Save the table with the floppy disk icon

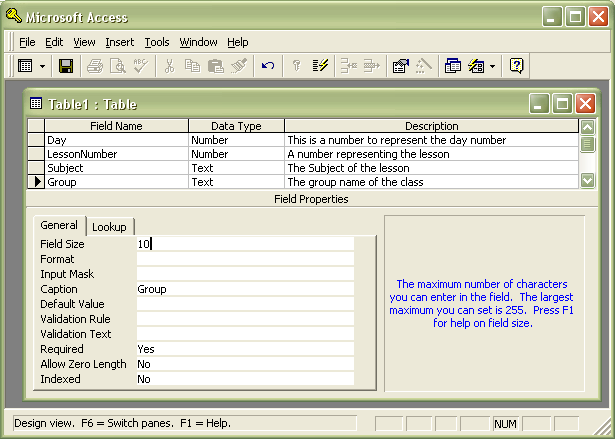[66, 66]
